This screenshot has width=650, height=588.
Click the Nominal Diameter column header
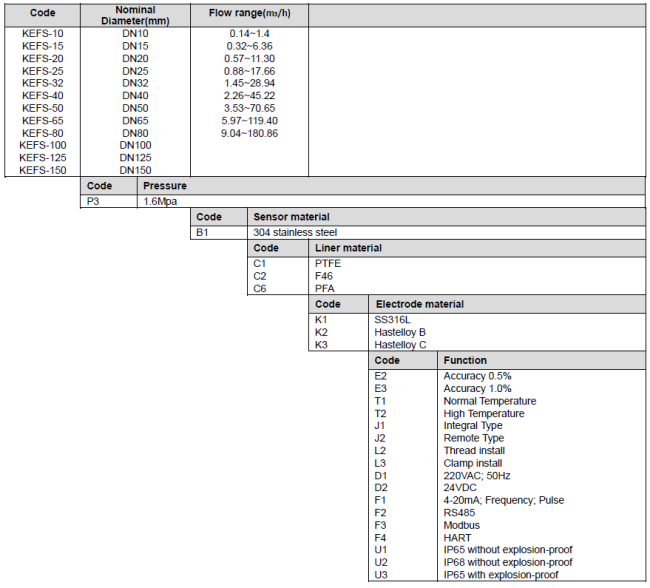(135, 16)
